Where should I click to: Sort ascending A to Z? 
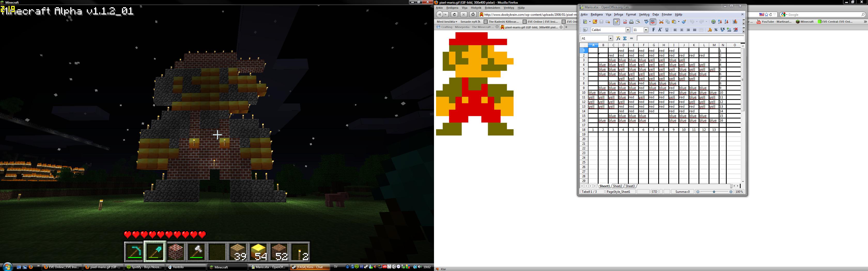click(x=720, y=22)
